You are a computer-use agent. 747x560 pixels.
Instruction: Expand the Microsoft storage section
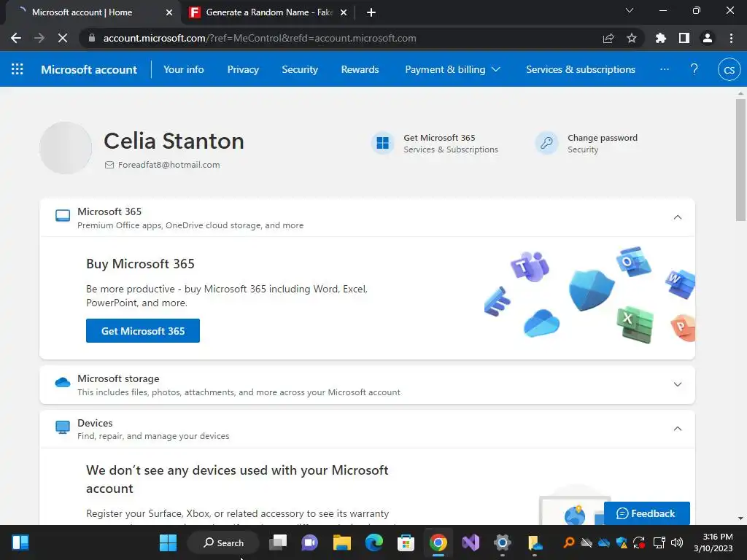[678, 384]
